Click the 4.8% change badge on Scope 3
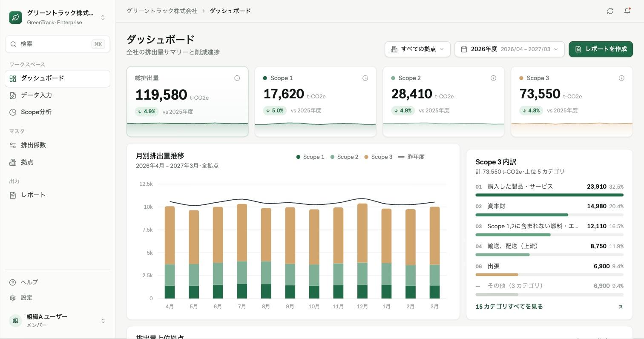The image size is (644, 339). click(x=532, y=110)
